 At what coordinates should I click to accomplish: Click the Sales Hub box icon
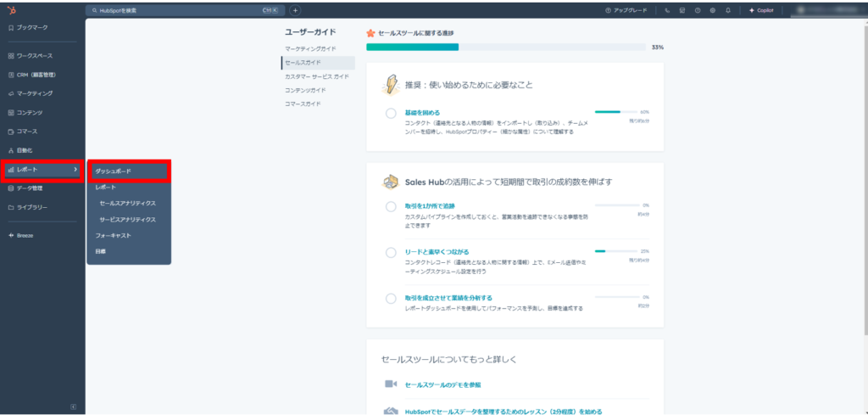(392, 181)
